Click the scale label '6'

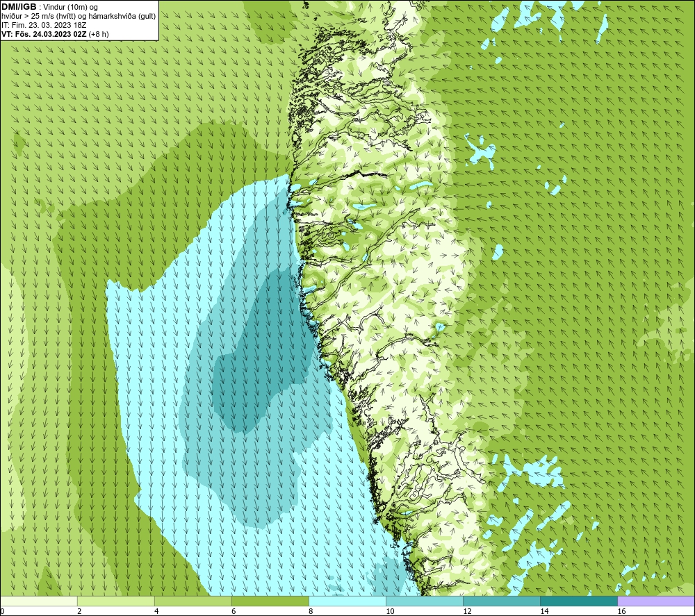click(234, 611)
